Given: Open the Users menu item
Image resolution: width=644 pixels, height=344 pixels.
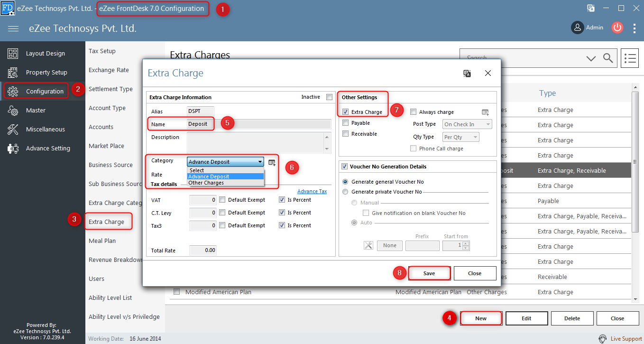Looking at the screenshot, I should coord(96,279).
